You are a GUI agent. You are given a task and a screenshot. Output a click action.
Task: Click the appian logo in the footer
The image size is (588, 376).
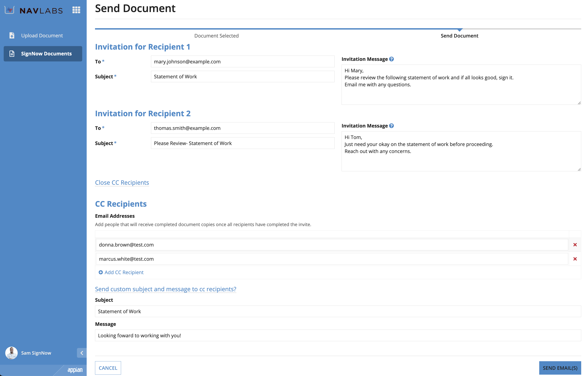pyautogui.click(x=75, y=370)
